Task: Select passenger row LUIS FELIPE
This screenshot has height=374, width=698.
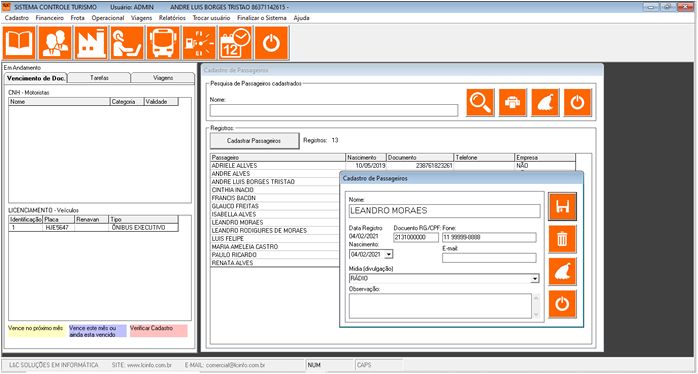Action: coord(275,239)
